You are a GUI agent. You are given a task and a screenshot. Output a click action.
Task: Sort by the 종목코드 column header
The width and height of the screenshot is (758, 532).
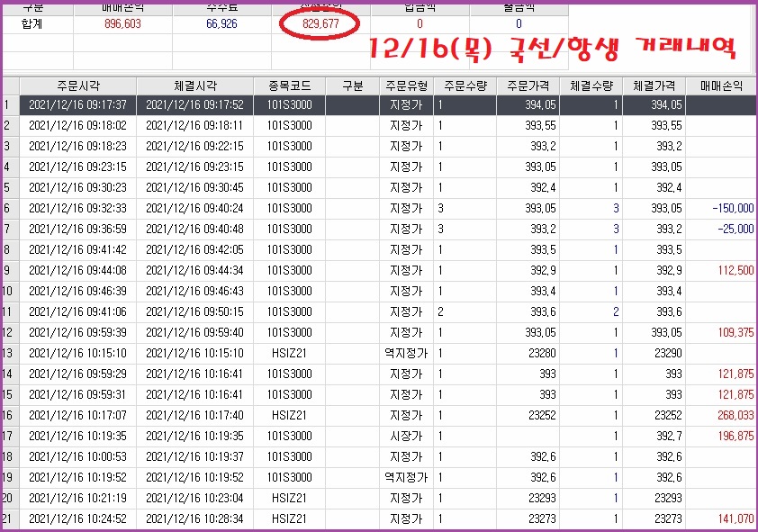(289, 86)
